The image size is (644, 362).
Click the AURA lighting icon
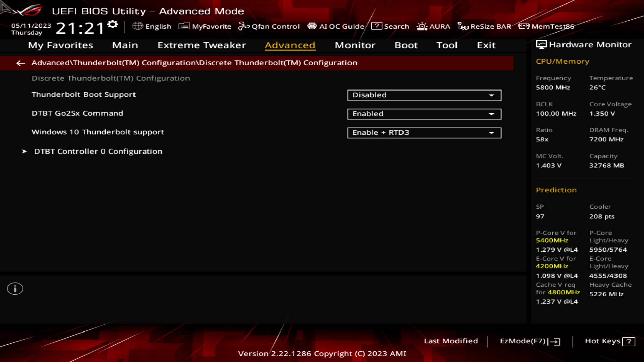tap(422, 26)
